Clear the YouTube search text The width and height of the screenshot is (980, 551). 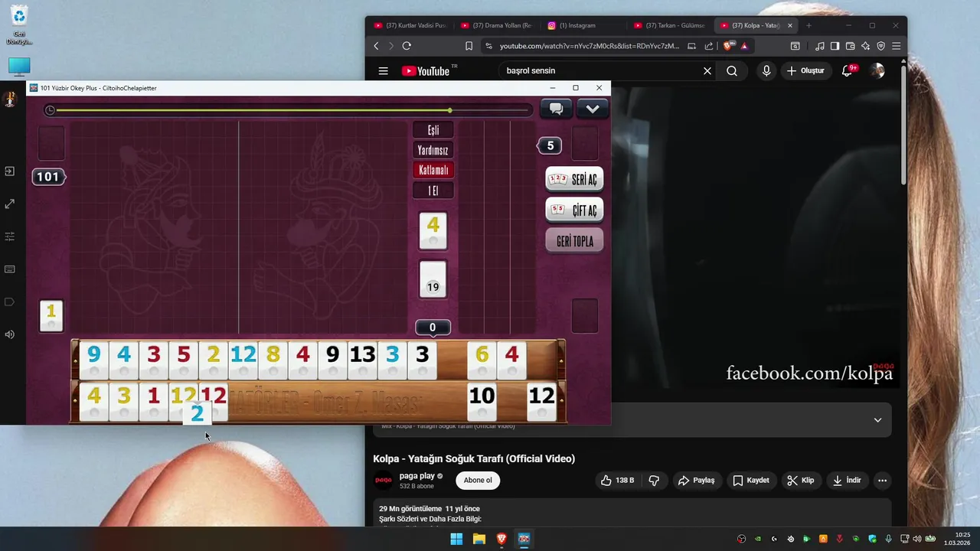coord(707,70)
